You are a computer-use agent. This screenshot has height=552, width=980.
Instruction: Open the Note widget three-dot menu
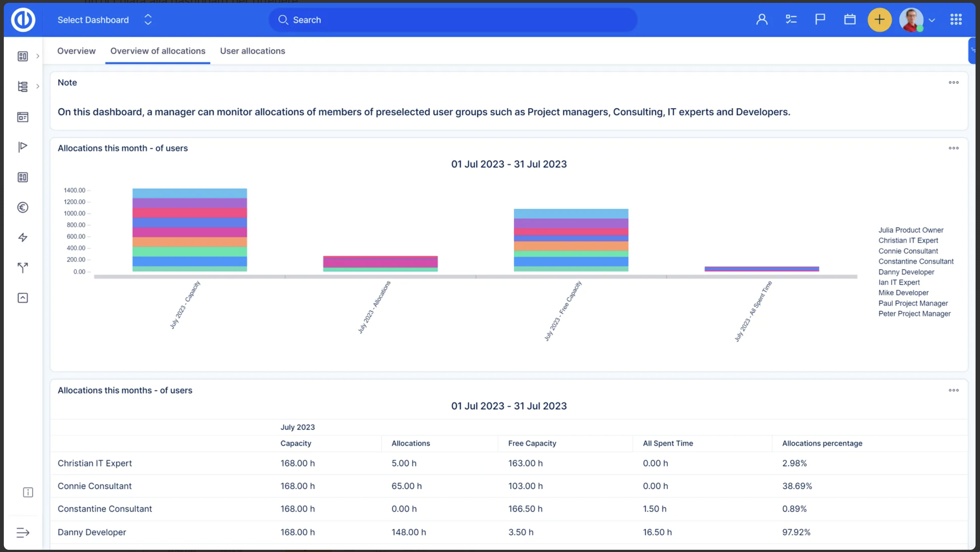pyautogui.click(x=953, y=82)
